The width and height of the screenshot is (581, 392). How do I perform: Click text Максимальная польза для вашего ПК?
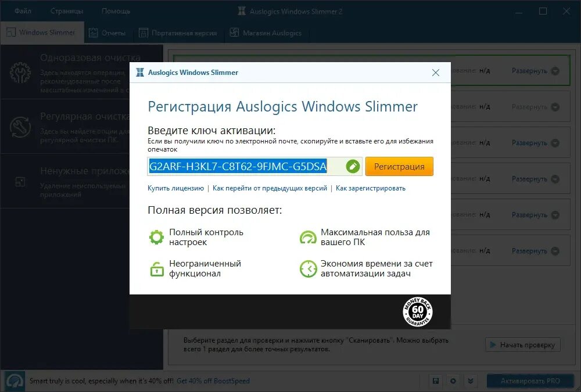(x=375, y=237)
